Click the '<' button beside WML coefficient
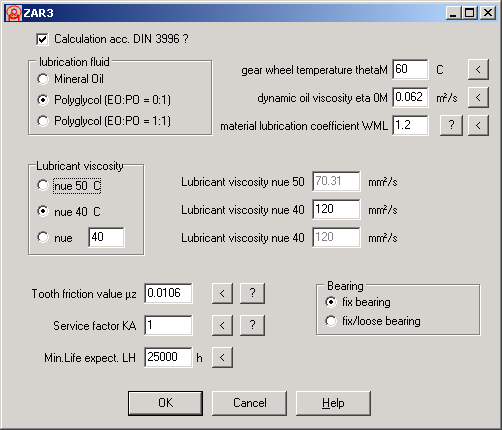The image size is (502, 430). [x=478, y=125]
